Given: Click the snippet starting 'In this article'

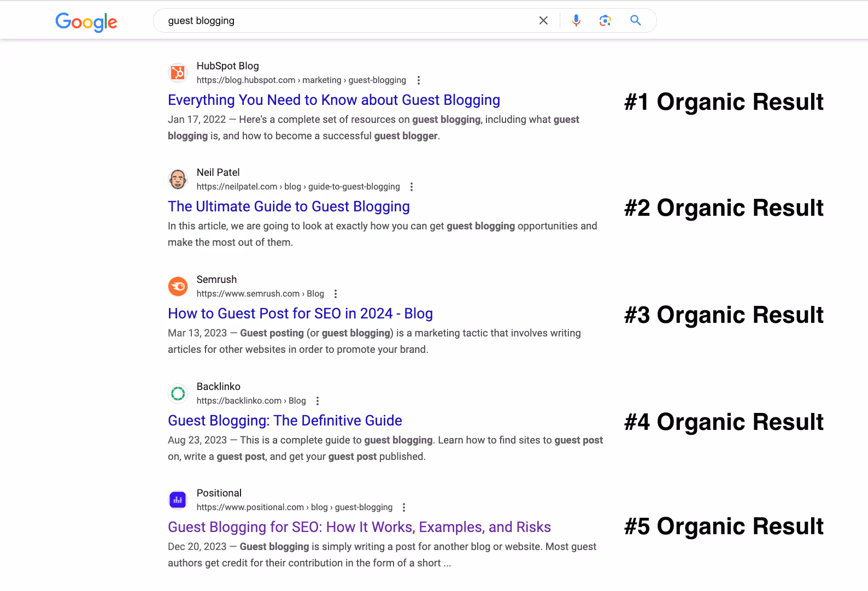Looking at the screenshot, I should (383, 234).
